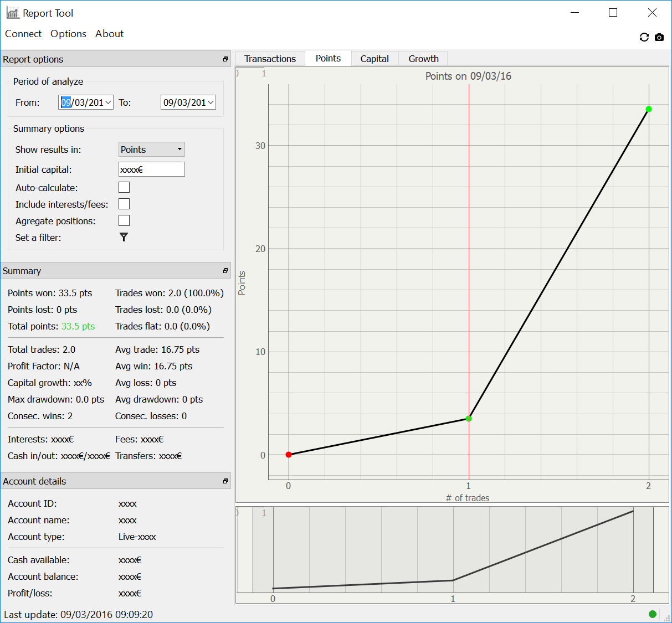This screenshot has height=623, width=672.
Task: Open the To date dropdown
Action: (x=211, y=102)
